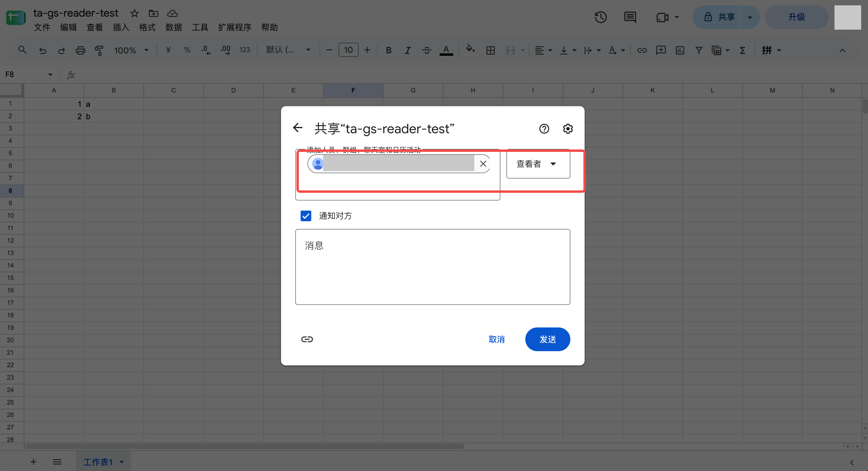
Task: Toggle italic formatting
Action: (407, 51)
